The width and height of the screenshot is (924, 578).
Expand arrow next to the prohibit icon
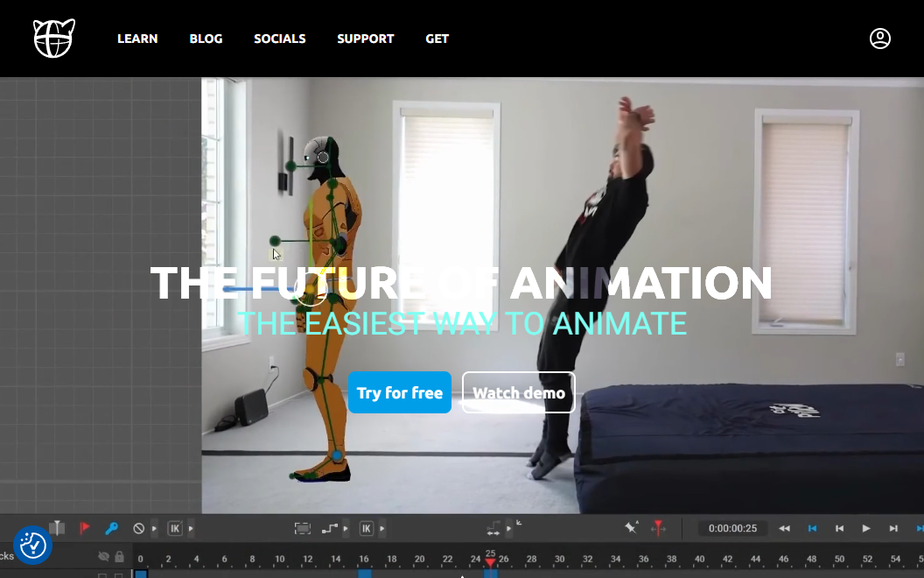pyautogui.click(x=155, y=528)
